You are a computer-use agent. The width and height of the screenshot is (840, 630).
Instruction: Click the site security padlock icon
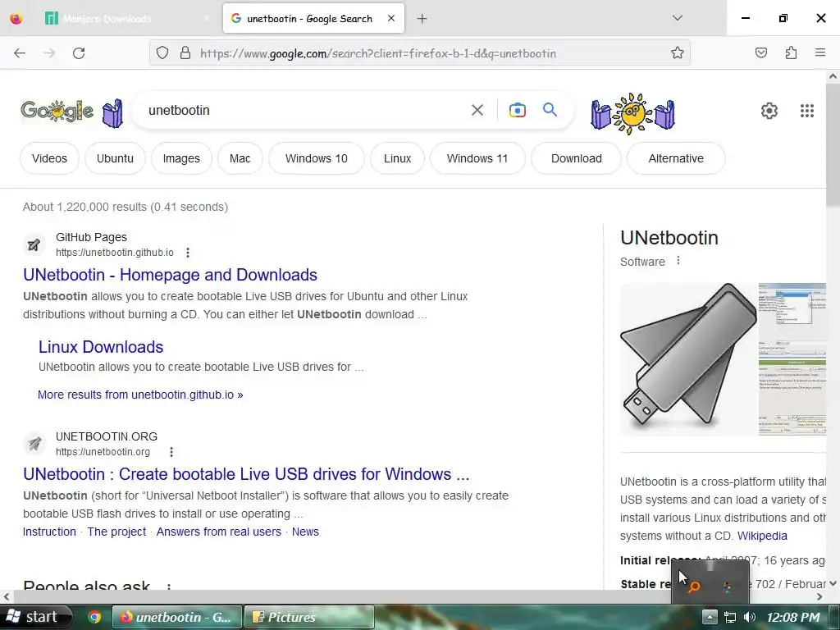tap(185, 53)
